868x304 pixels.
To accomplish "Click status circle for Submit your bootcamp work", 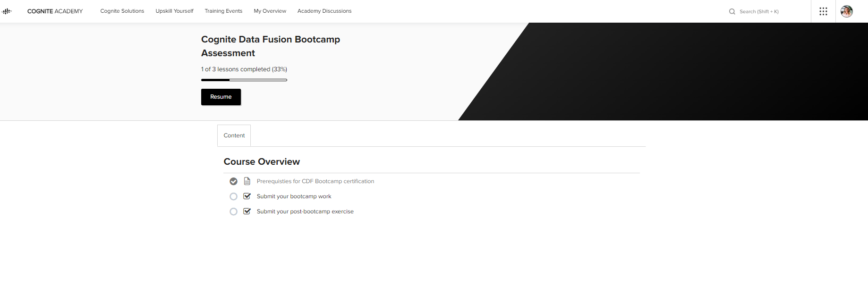I will 233,196.
